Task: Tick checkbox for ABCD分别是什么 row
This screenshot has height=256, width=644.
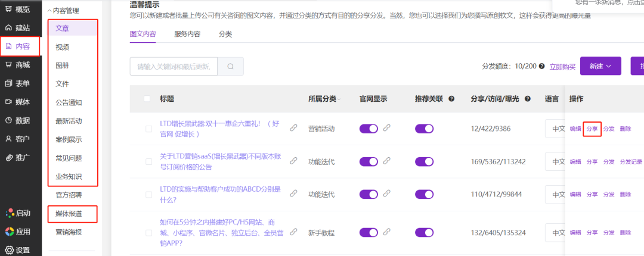Action: pos(148,195)
